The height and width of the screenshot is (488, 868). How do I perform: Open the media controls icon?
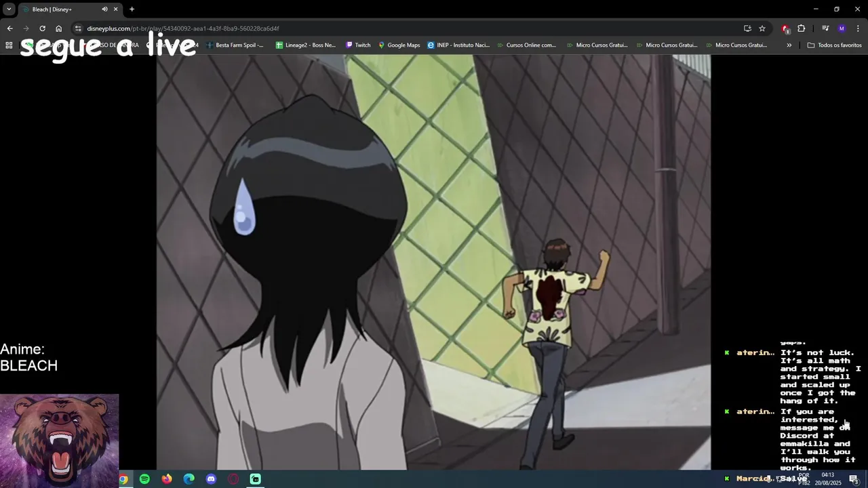click(x=825, y=28)
